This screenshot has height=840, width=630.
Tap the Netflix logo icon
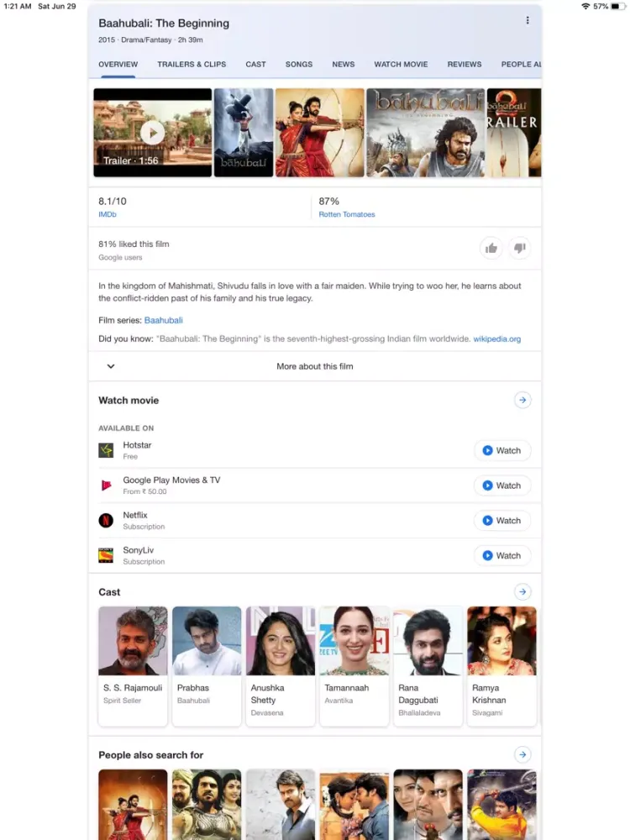(106, 521)
